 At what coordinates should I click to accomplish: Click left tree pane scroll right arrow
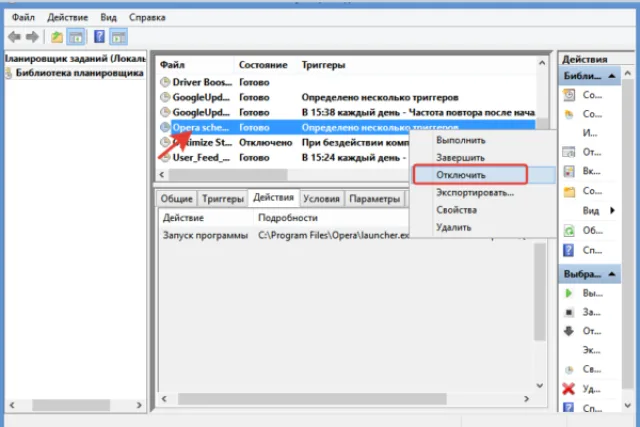(139, 405)
